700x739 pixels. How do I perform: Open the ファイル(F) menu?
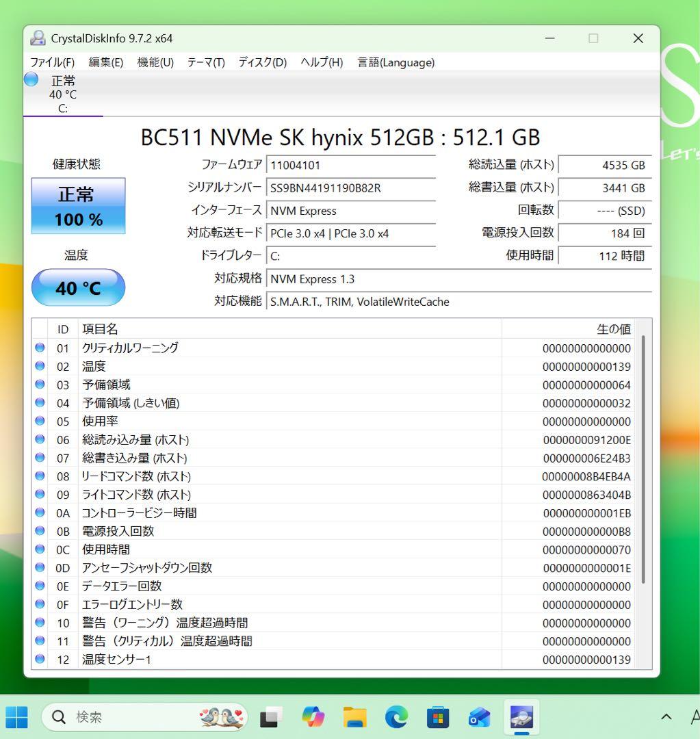click(x=53, y=62)
